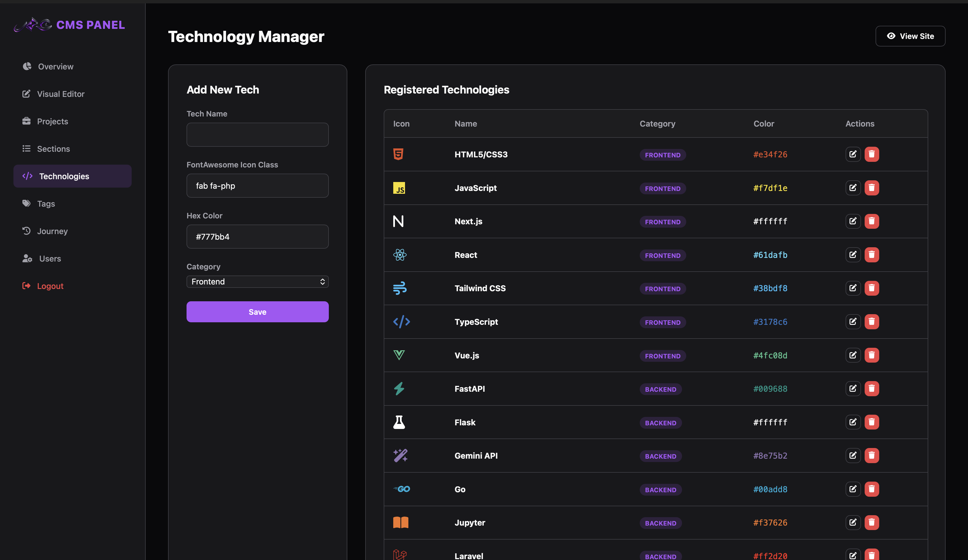Navigate to Sections in sidebar
The height and width of the screenshot is (560, 968).
click(72, 149)
